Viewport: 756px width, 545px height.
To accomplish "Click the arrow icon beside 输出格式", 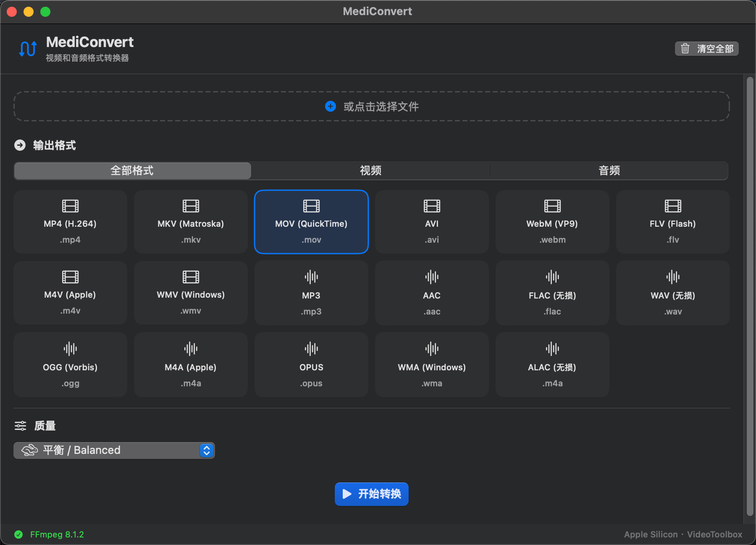I will coord(20,145).
